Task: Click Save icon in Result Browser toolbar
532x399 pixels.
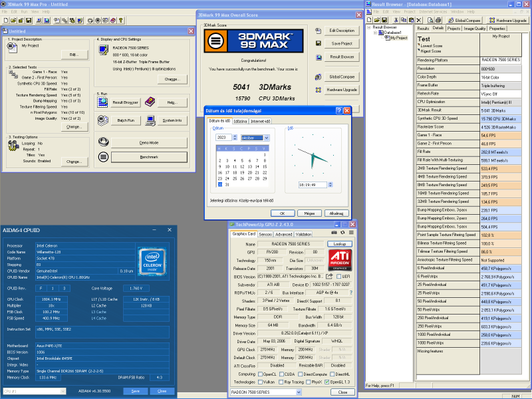Action: [x=384, y=20]
